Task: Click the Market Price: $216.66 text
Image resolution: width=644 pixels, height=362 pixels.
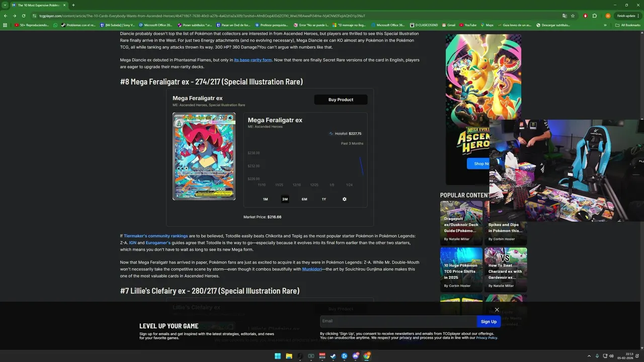Action: tap(262, 217)
